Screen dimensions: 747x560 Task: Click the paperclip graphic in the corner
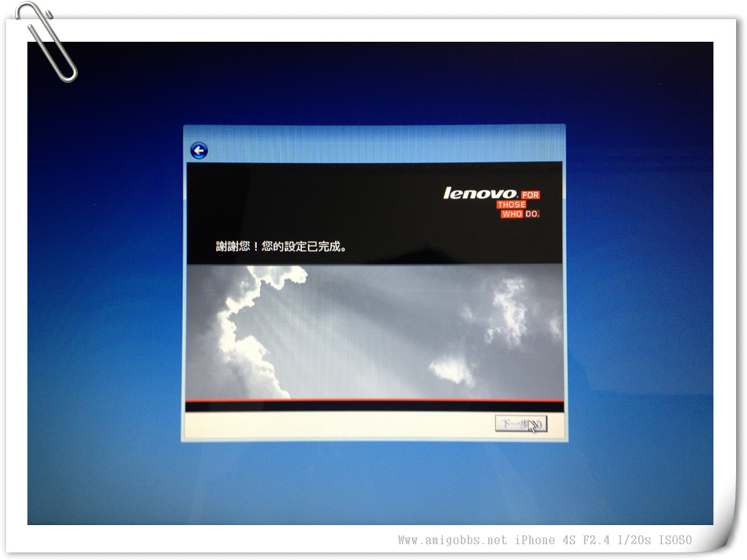coord(47,40)
